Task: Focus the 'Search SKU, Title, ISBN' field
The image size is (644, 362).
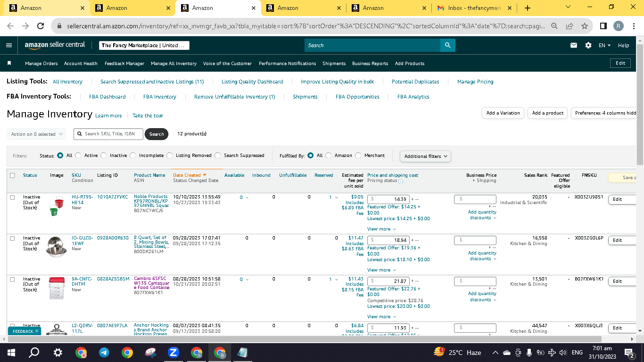Action: (109, 134)
